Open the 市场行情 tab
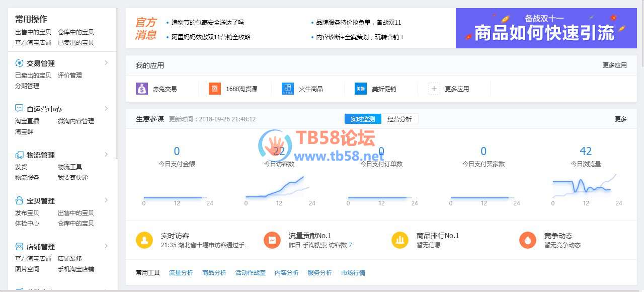644x292 pixels. click(353, 272)
